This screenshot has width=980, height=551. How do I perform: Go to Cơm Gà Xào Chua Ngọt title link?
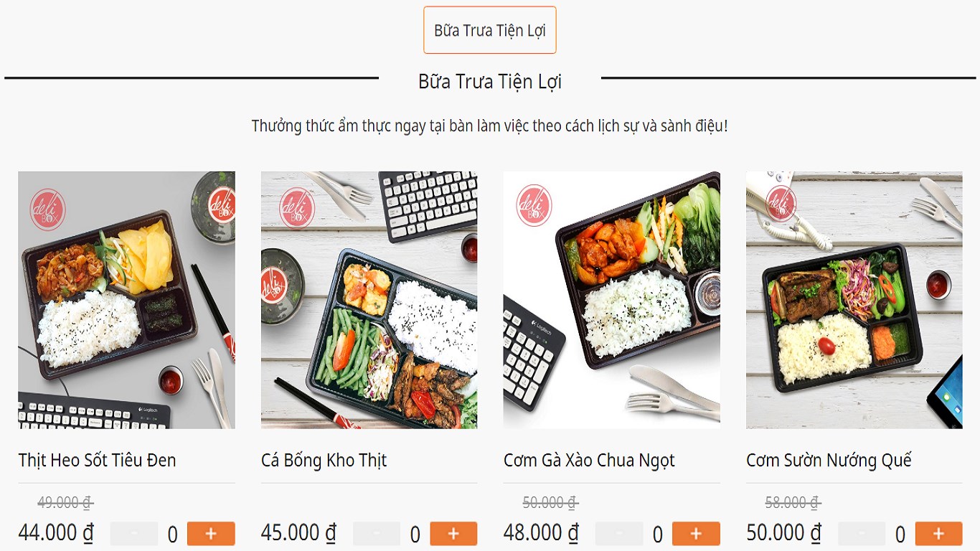point(589,460)
